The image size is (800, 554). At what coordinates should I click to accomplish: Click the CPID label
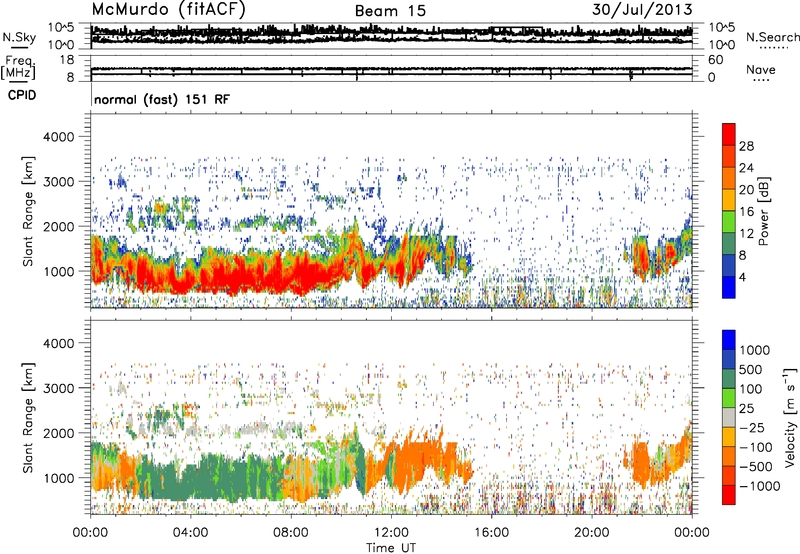(22, 95)
